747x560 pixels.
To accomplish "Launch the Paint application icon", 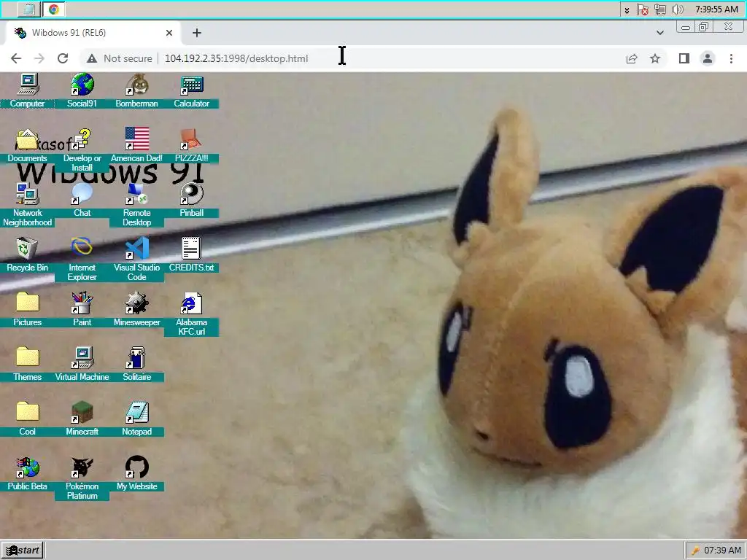I will click(82, 309).
